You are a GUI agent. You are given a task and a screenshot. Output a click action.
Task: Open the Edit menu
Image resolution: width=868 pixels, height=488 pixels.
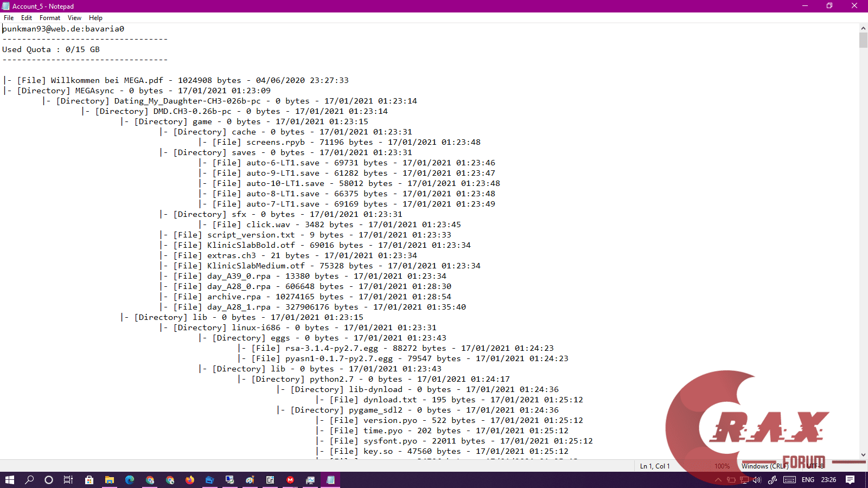click(x=27, y=18)
